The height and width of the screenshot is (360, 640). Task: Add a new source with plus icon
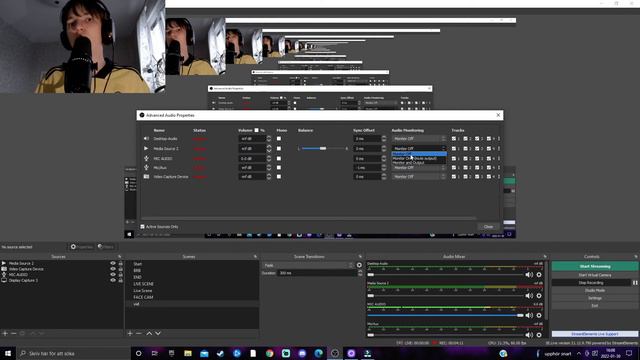pyautogui.click(x=5, y=333)
